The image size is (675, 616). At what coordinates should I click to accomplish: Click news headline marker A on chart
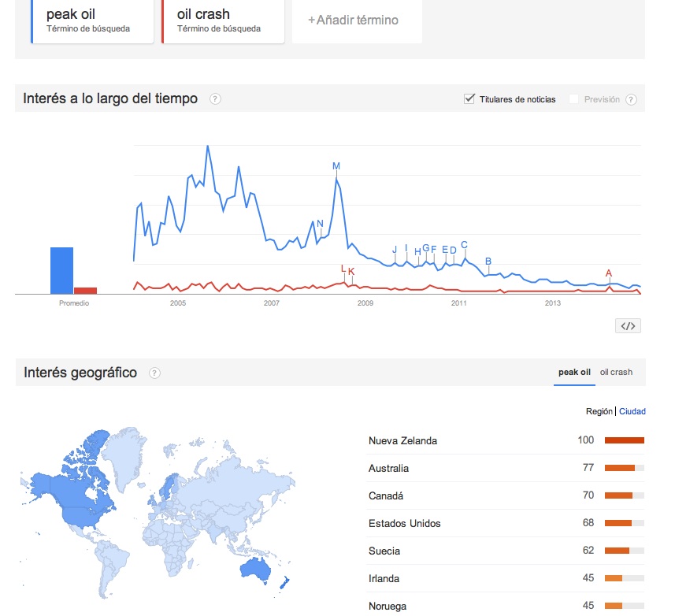pyautogui.click(x=609, y=273)
